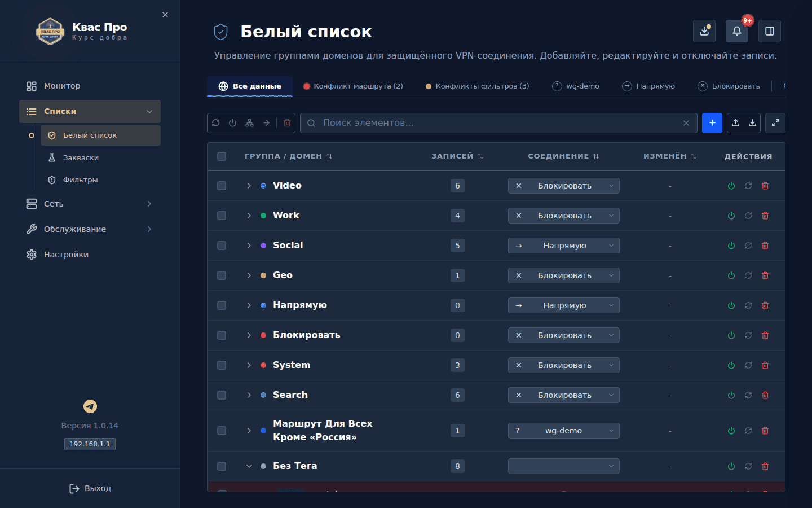Viewport: 812px width, 508px height.
Task: Collapse the Без Тега group
Action: tap(249, 466)
